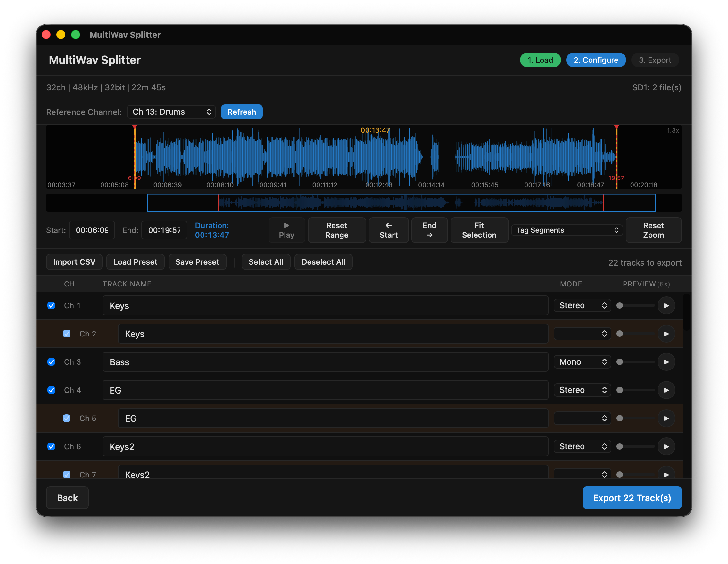Play the preview for Ch 1 Keys
Viewport: 728px width, 564px height.
(666, 305)
